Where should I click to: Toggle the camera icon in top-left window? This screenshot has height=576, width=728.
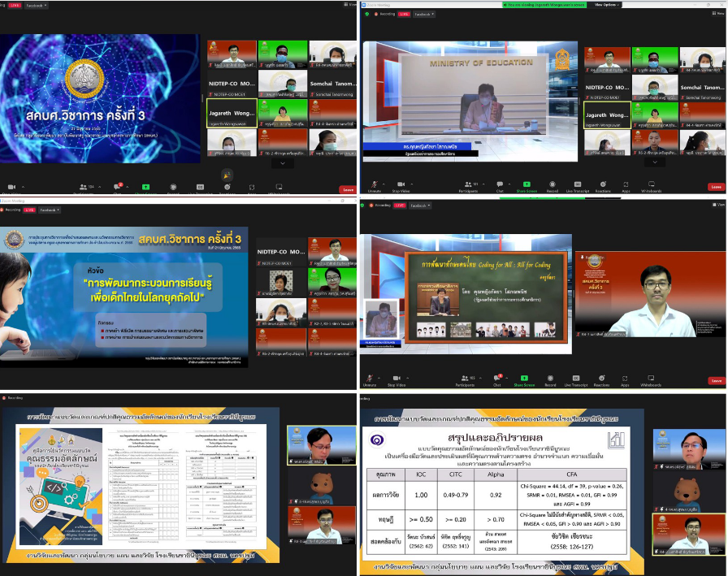click(11, 187)
